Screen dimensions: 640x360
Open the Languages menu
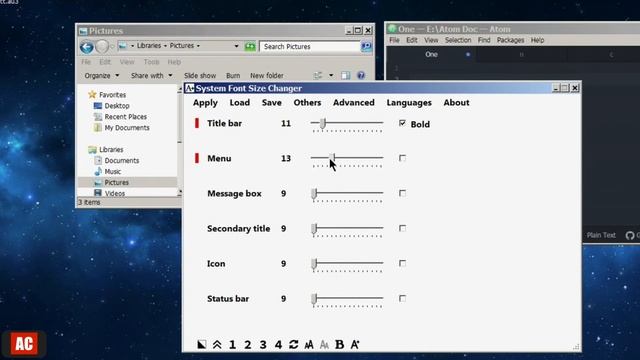click(409, 103)
